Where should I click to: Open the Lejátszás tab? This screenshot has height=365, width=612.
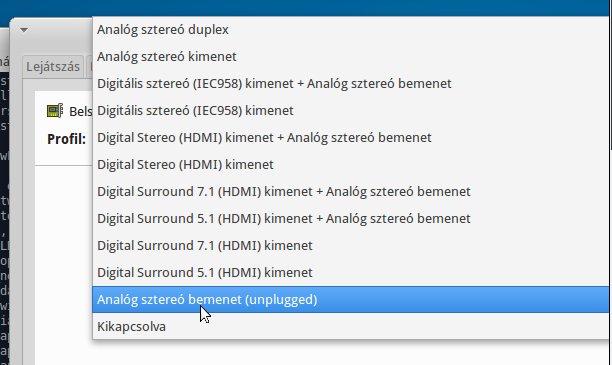[53, 67]
